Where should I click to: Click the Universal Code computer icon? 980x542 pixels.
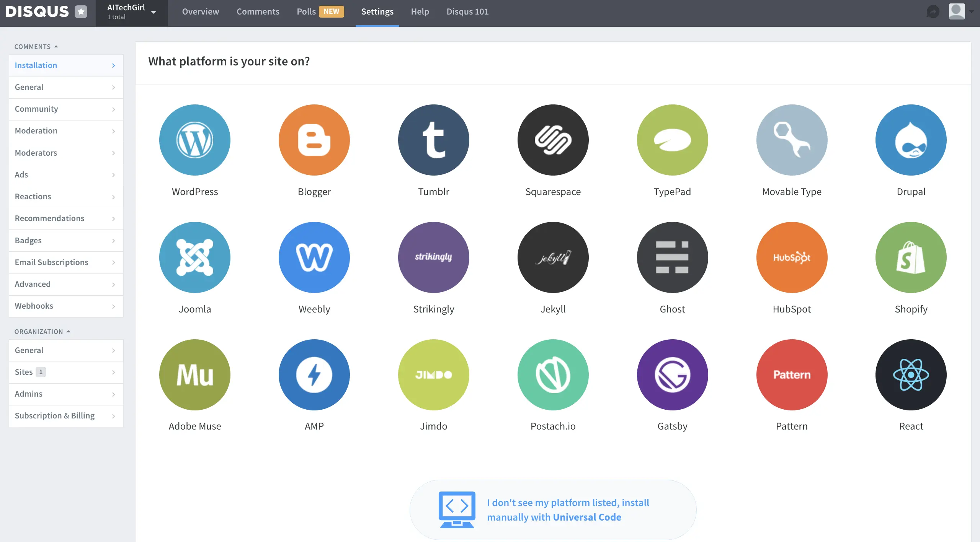457,510
